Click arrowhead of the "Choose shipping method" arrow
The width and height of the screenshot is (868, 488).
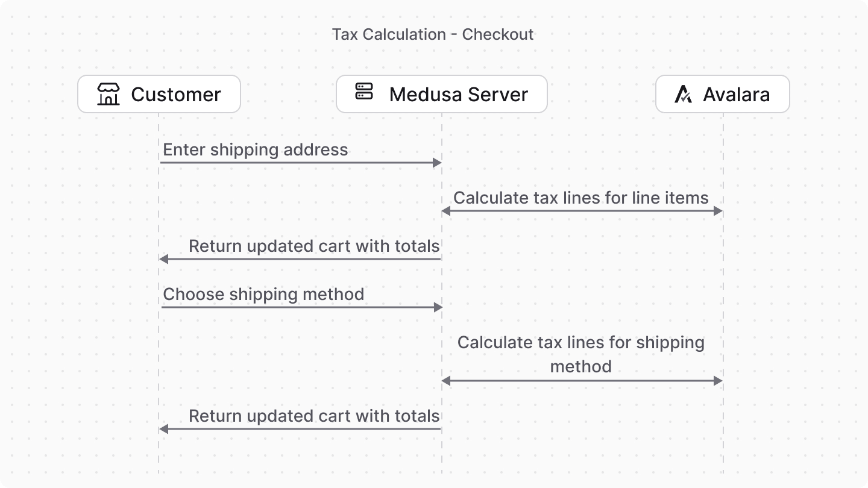[438, 307]
